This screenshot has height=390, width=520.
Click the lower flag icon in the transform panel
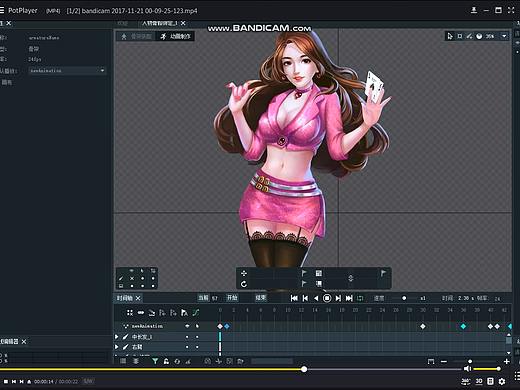(x=304, y=284)
